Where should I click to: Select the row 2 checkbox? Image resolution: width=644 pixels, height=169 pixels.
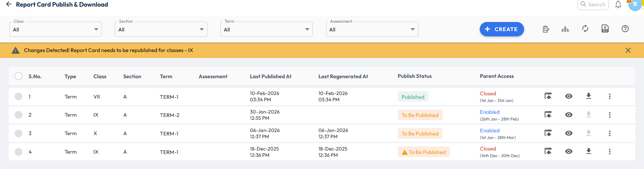click(18, 115)
